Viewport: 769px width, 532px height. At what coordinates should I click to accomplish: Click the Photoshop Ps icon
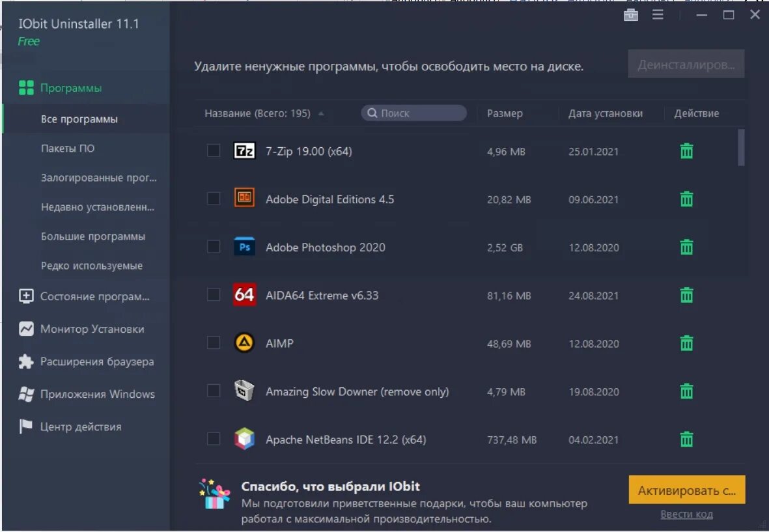pyautogui.click(x=244, y=247)
